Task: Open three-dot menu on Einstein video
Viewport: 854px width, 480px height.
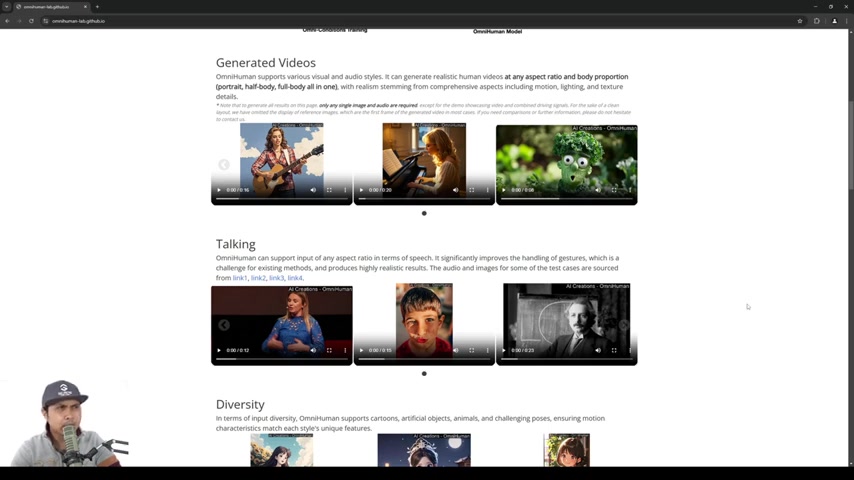Action: tap(630, 350)
